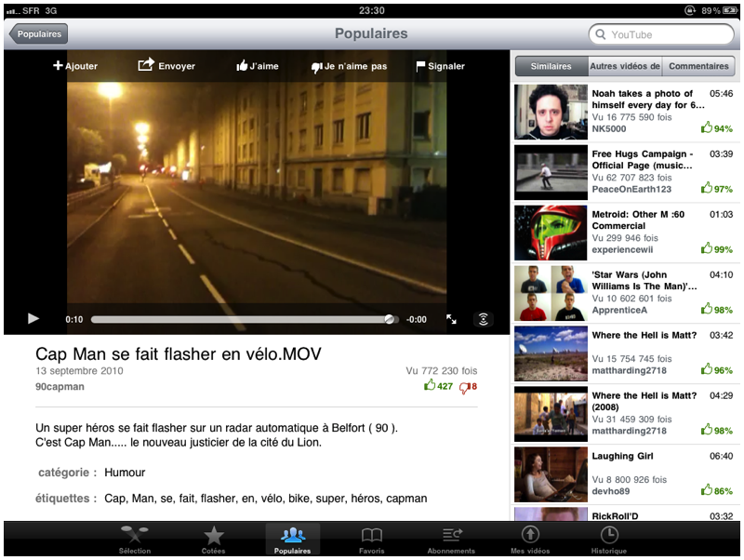Tap the Ajouter plus icon
The width and height of the screenshot is (744, 560).
coord(58,65)
